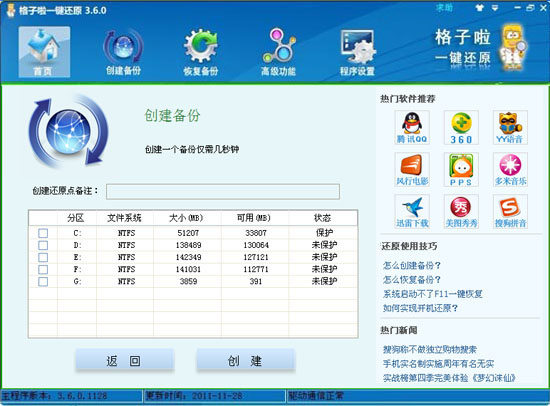Click the 求助 help link

444,7
